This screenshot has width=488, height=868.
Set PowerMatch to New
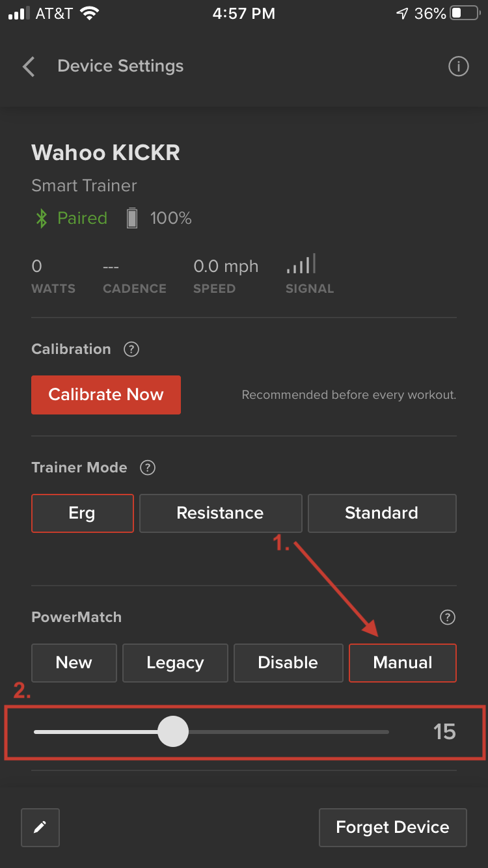pyautogui.click(x=74, y=663)
